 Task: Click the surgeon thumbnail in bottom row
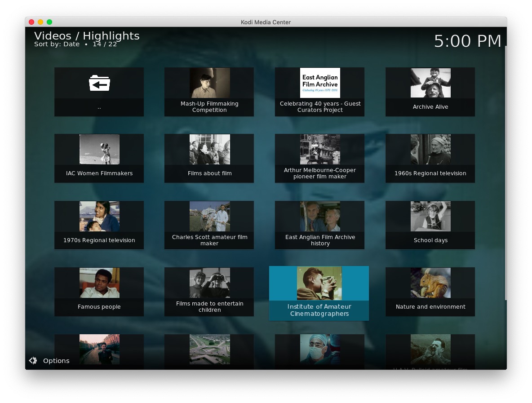(320, 350)
